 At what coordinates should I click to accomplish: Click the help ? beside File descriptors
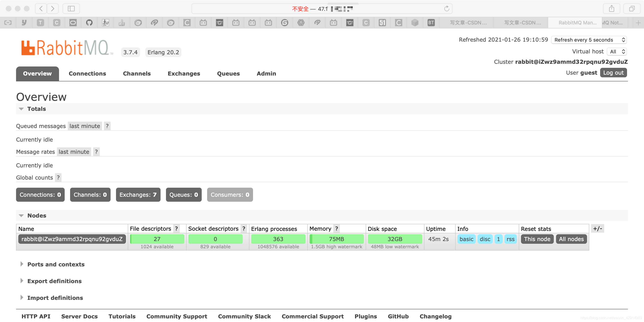(x=176, y=229)
